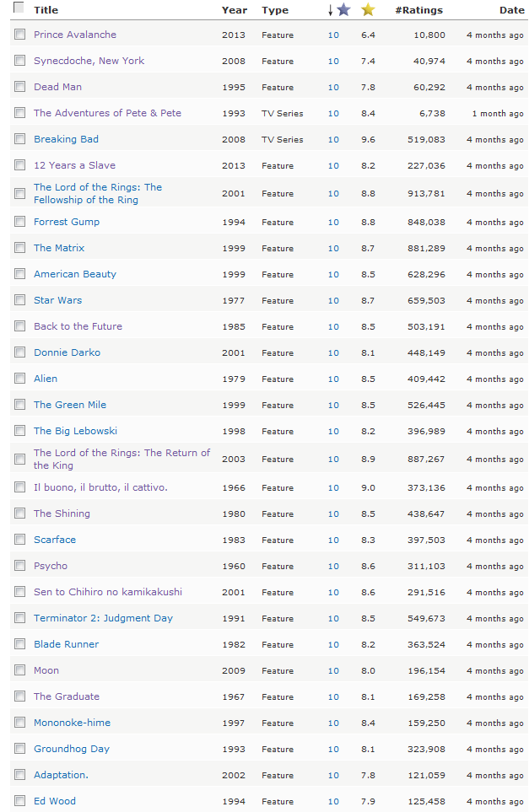529x812 pixels.
Task: Sort the list by Title column
Action: pyautogui.click(x=46, y=10)
